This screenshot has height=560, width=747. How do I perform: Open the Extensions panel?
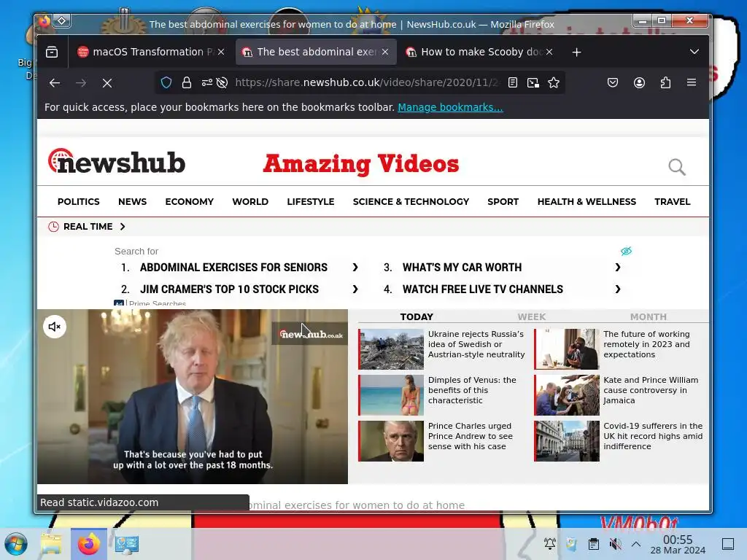click(x=665, y=83)
